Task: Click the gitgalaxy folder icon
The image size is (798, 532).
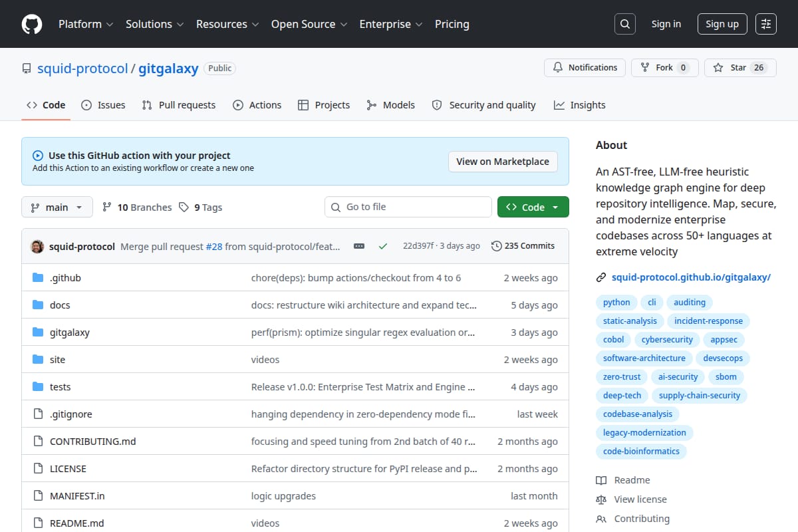Action: [x=38, y=332]
